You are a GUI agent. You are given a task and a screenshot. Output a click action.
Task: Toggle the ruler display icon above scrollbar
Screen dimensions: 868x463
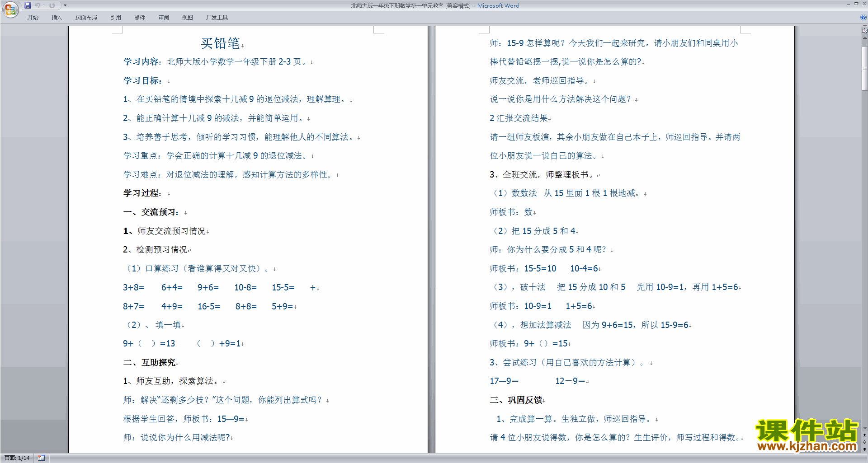[x=864, y=30]
